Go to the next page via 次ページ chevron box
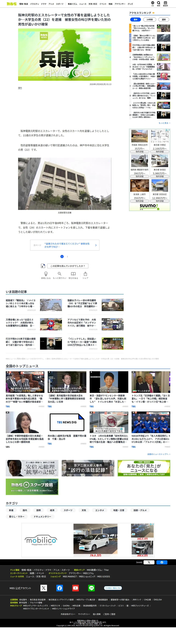This screenshot has width=176, height=644. (x=65, y=245)
